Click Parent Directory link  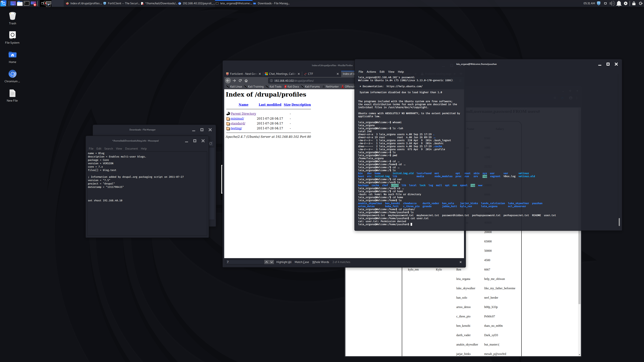coord(243,114)
